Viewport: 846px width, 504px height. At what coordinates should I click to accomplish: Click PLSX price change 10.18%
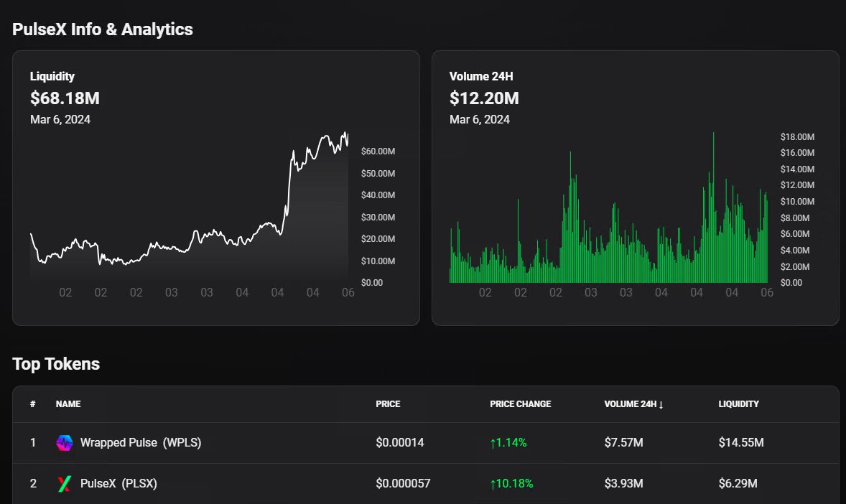[511, 483]
